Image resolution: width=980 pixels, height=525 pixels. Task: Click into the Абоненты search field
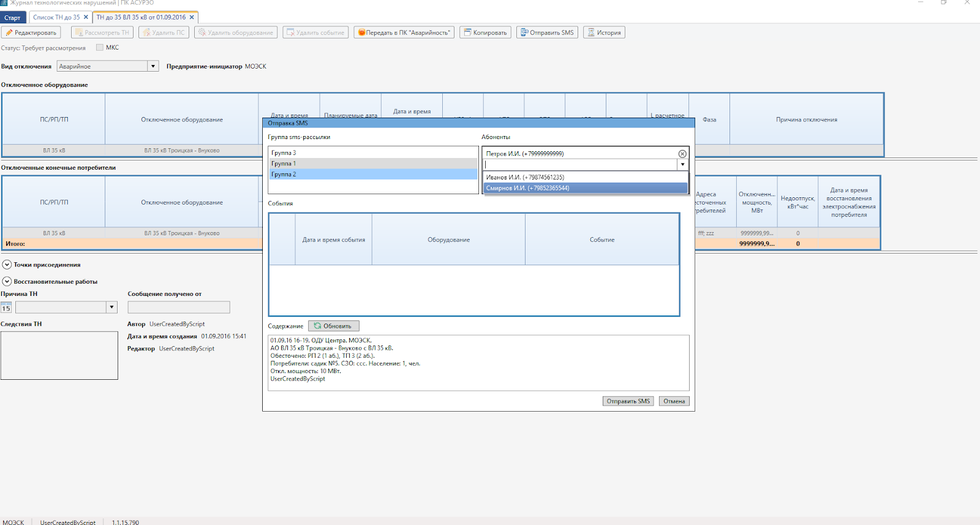pos(580,164)
